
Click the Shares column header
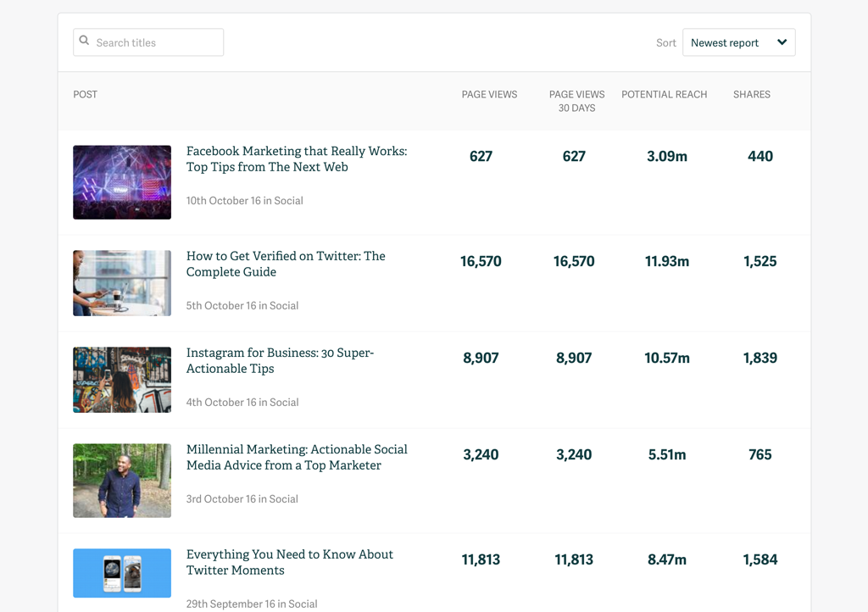(x=751, y=94)
